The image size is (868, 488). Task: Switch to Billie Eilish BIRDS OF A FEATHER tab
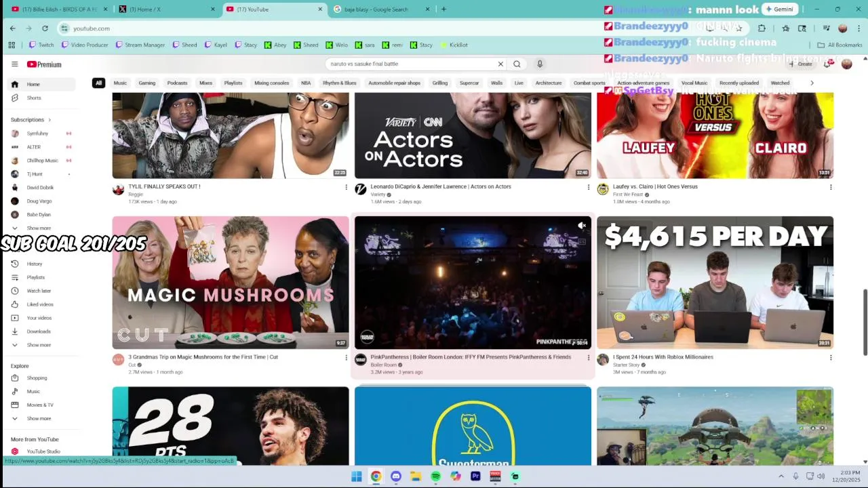60,9
